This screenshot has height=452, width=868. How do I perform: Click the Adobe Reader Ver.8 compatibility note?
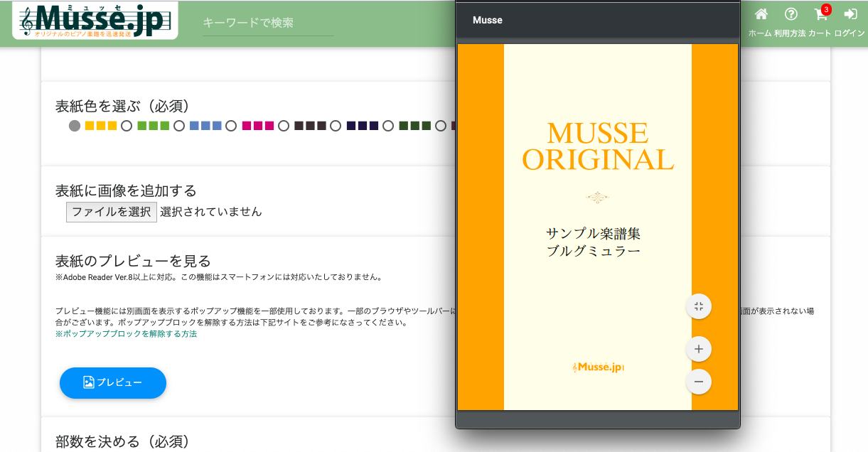coord(219,277)
